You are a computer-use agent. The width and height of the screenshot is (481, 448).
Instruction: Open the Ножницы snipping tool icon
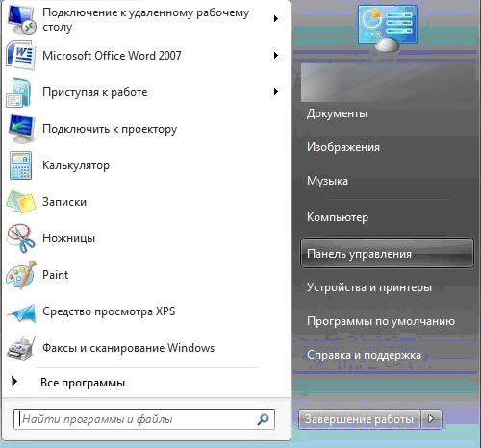click(20, 238)
